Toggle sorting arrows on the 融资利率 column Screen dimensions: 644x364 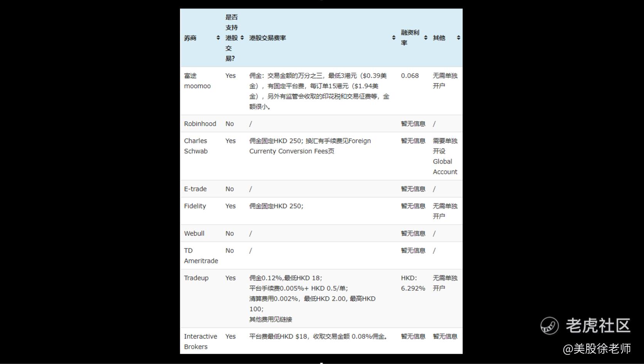pos(425,38)
